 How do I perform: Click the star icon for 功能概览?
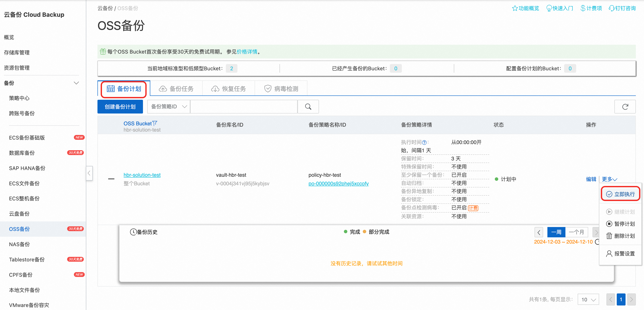click(x=515, y=8)
